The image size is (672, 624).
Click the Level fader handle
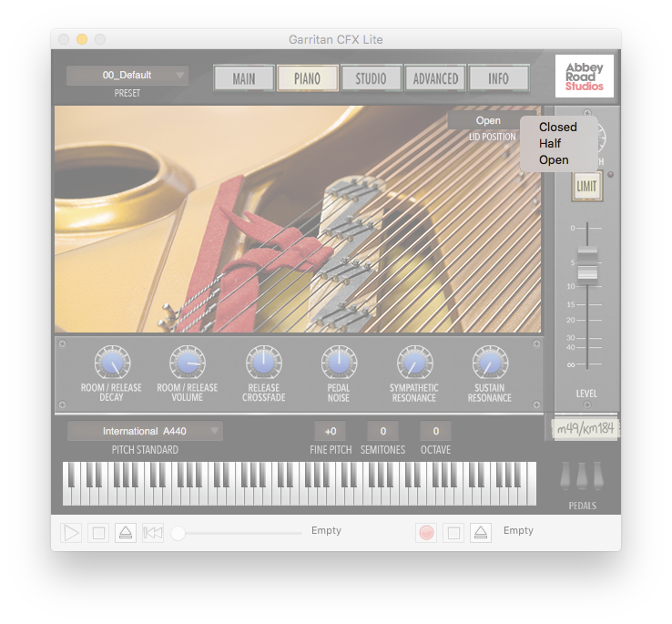click(x=587, y=264)
